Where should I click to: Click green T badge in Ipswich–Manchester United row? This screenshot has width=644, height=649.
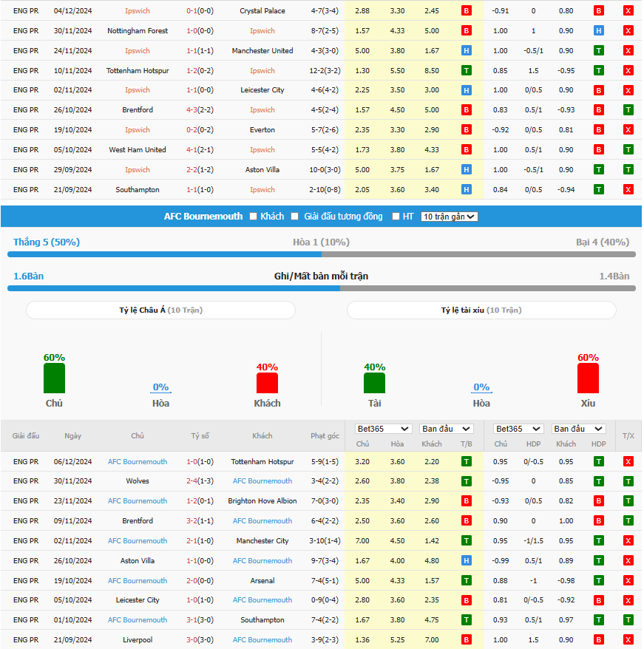[x=598, y=50]
